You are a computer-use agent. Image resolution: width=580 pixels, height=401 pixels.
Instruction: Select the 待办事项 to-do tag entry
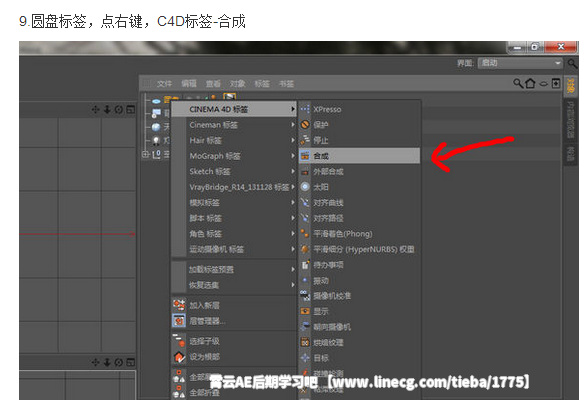click(x=359, y=264)
